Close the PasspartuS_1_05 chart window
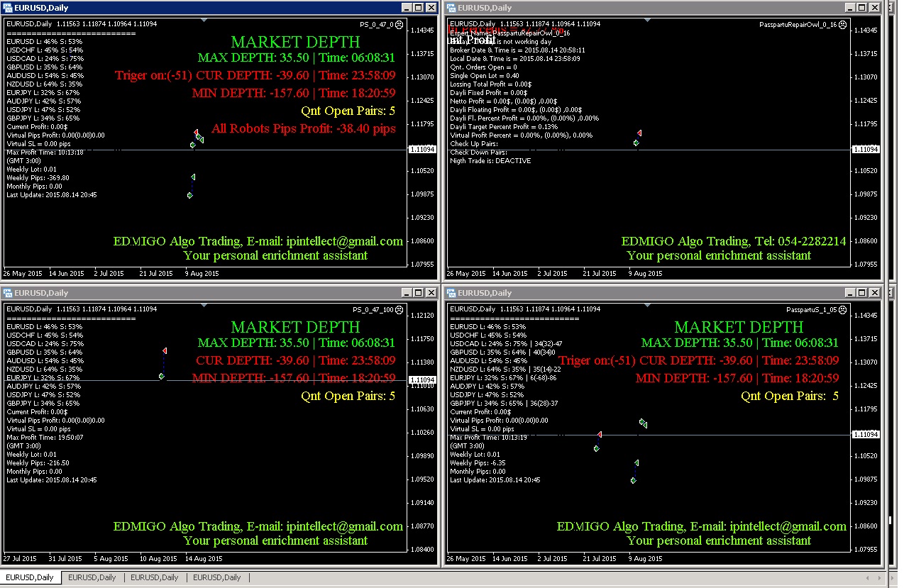The width and height of the screenshot is (904, 588). tap(875, 293)
